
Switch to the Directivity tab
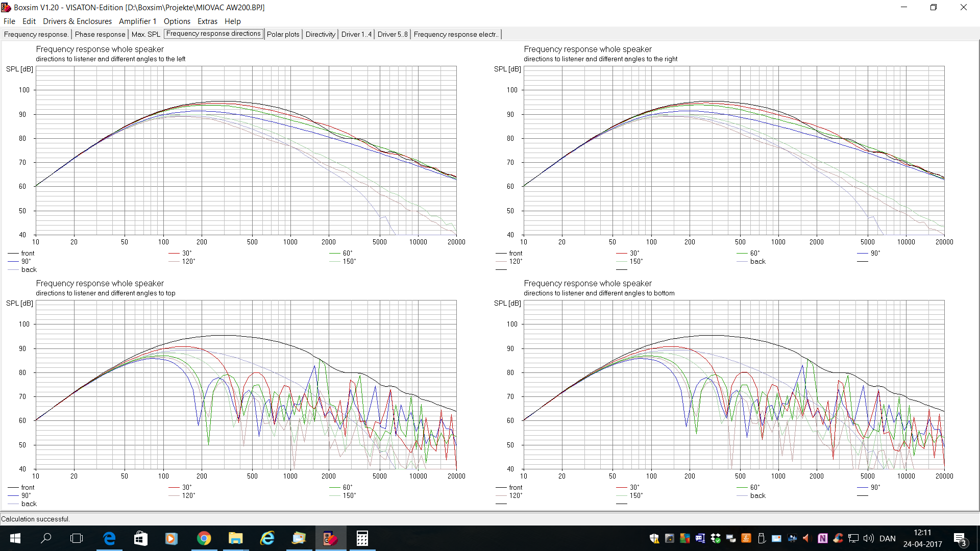click(321, 34)
